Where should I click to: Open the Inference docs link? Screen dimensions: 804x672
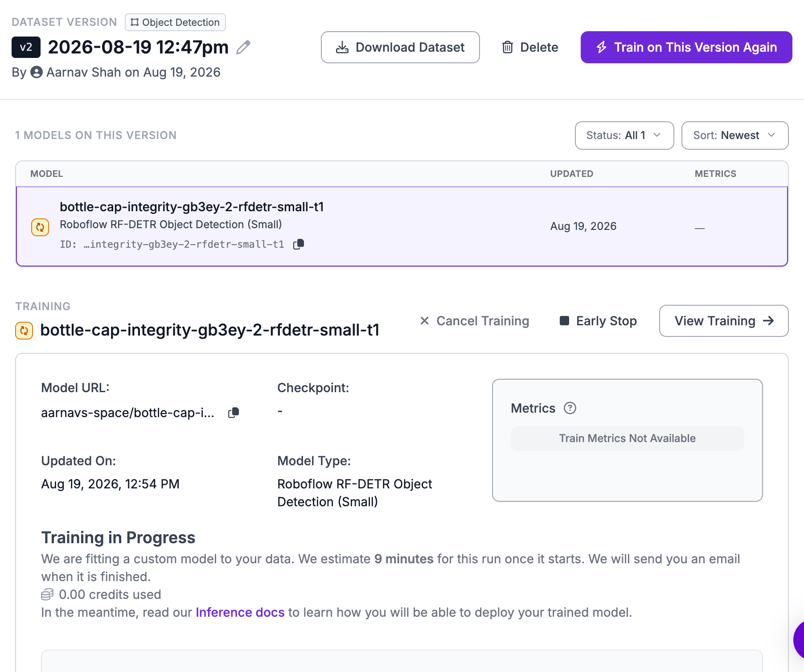point(240,612)
